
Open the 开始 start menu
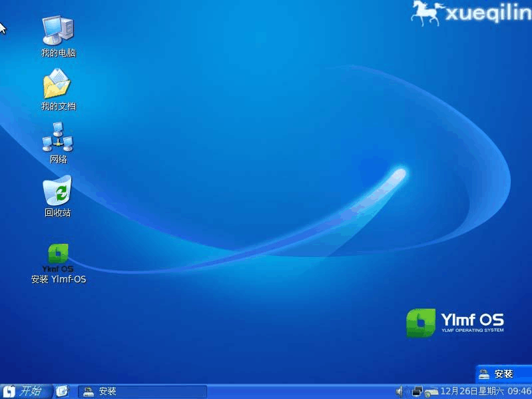25,391
